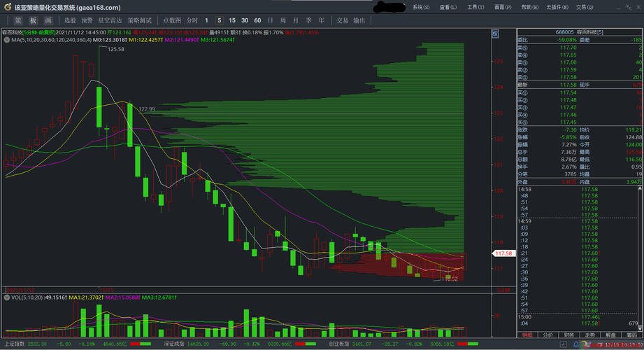The height and width of the screenshot is (350, 644).
Task: Collapse the VOL indicator using its circle arrow
Action: (x=7, y=297)
